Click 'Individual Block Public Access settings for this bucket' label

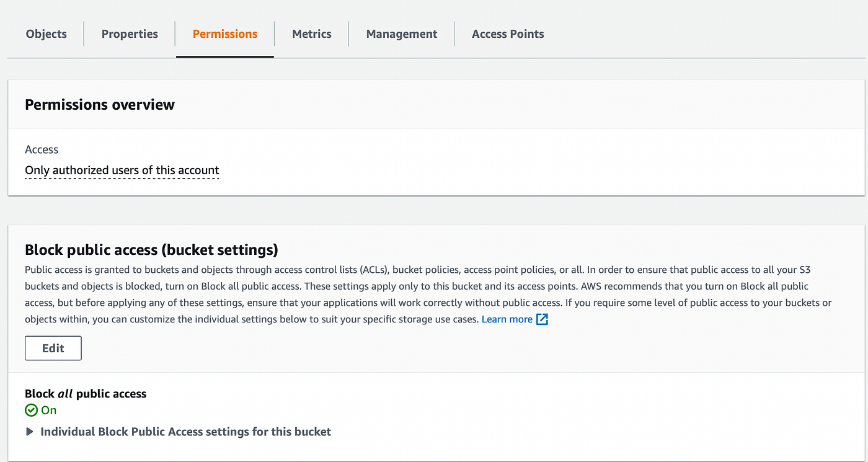[185, 432]
